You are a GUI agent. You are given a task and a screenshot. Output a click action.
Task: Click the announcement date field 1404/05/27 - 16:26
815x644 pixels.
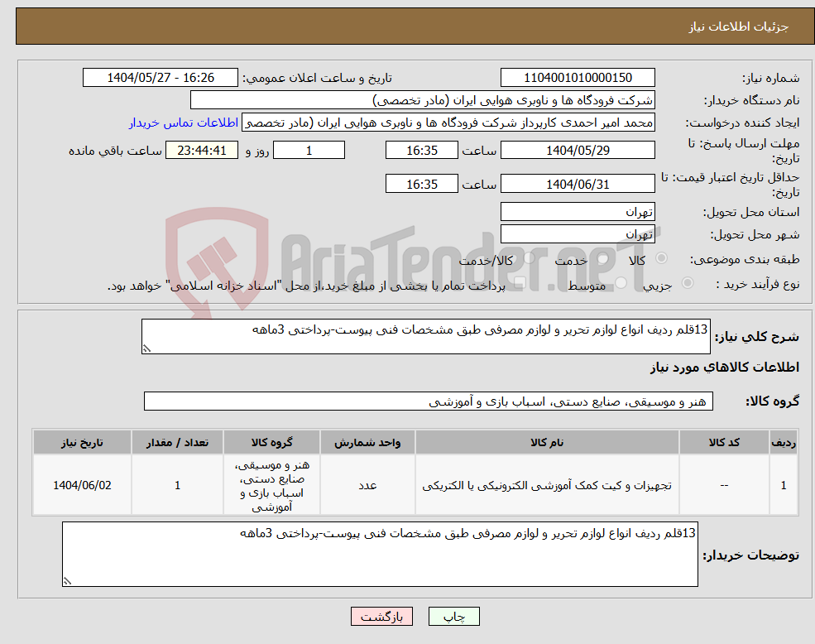tap(160, 78)
